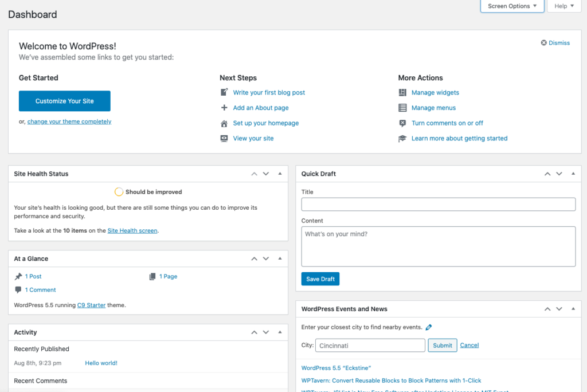Screen dimensions: 587x392
Task: Move Site Health Status panel up
Action: (x=254, y=174)
